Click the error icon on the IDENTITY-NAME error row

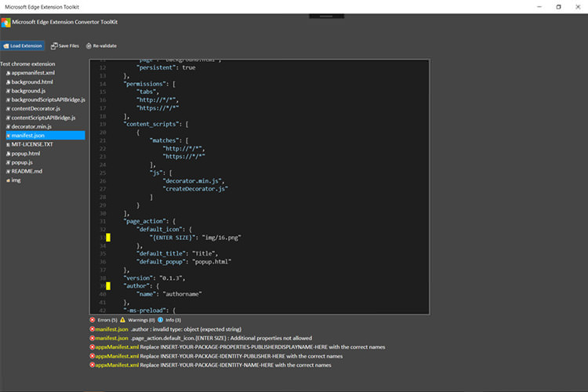click(x=93, y=365)
